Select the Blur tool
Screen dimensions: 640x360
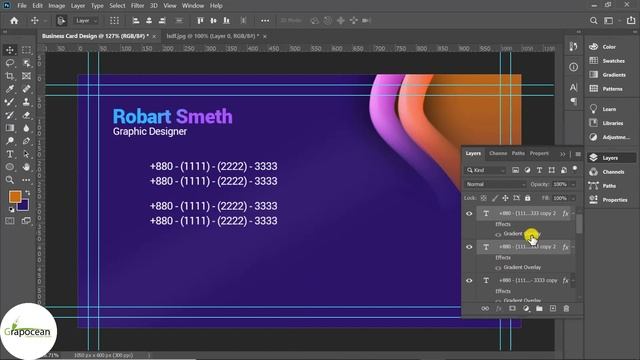pos(26,128)
